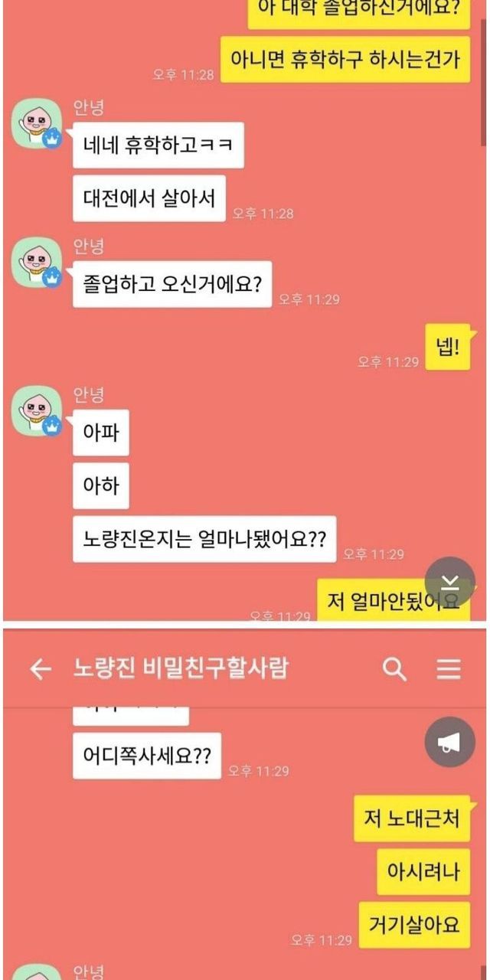Tap the '어디쪽사세요??' message bubble
Screen dimensions: 490x980
click(x=146, y=755)
